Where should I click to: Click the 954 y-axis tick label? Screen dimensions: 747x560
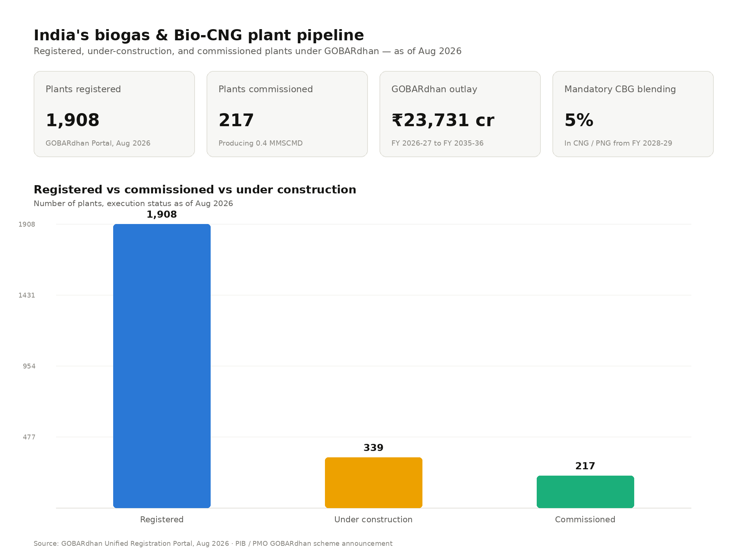(x=29, y=366)
